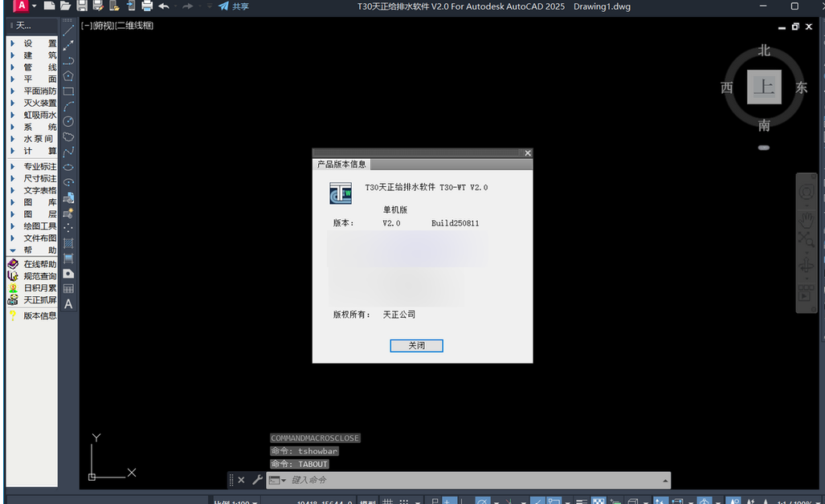Click the Undo arrow
This screenshot has width=825, height=504.
click(x=164, y=6)
